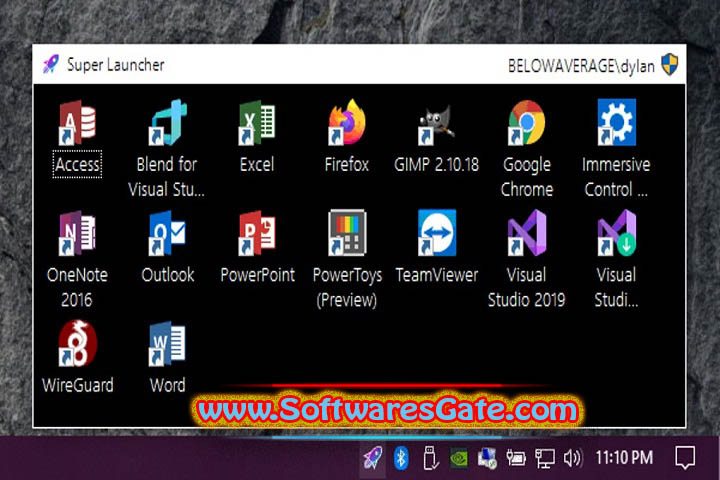Open the Immersive Control Panel gear icon
720x480 pixels.
(x=616, y=122)
